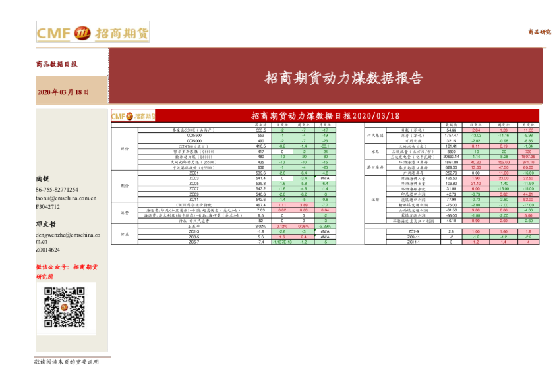Screen dimensions: 555x392
Task: Select the certificate number Z0014624
Action: pos(47,250)
